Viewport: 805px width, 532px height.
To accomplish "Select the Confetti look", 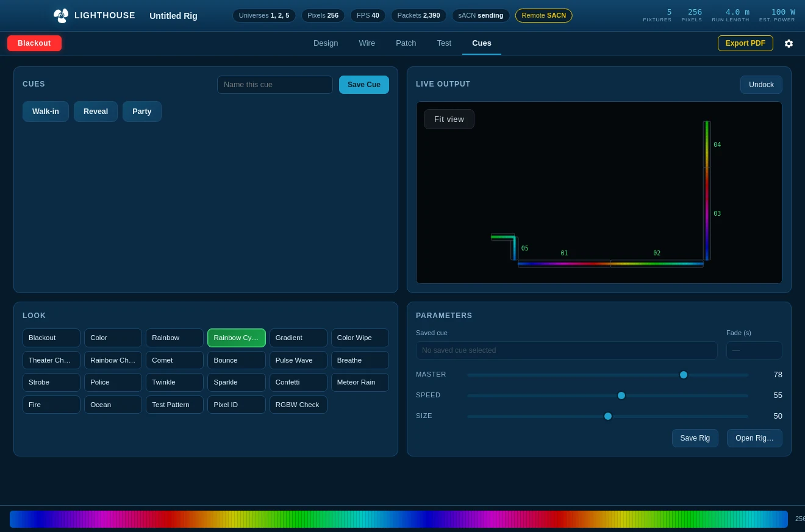I will coord(298,382).
